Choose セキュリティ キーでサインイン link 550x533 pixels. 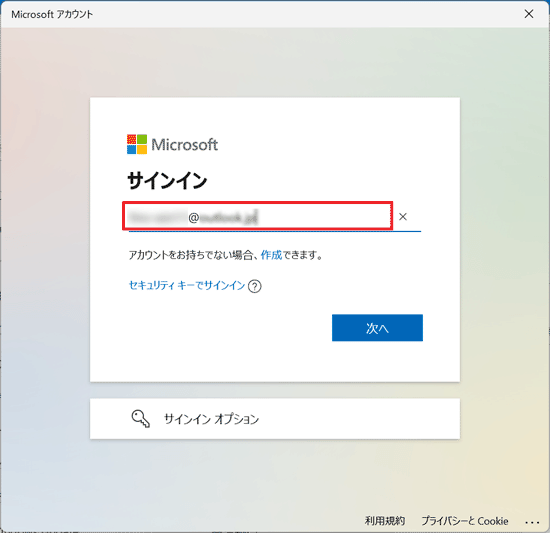187,285
